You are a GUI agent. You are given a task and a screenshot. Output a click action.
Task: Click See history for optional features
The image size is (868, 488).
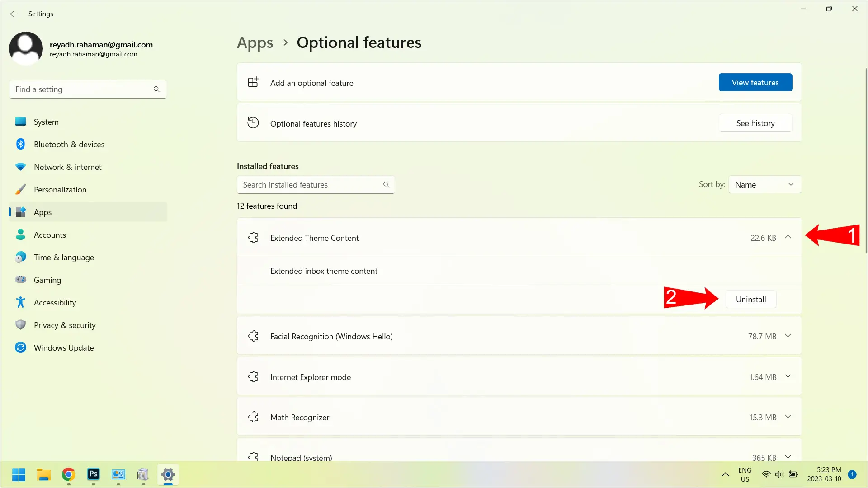coord(755,123)
